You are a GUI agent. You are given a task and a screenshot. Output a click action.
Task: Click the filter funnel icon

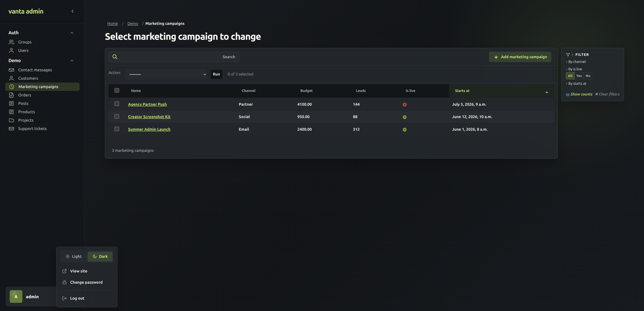[x=568, y=55]
